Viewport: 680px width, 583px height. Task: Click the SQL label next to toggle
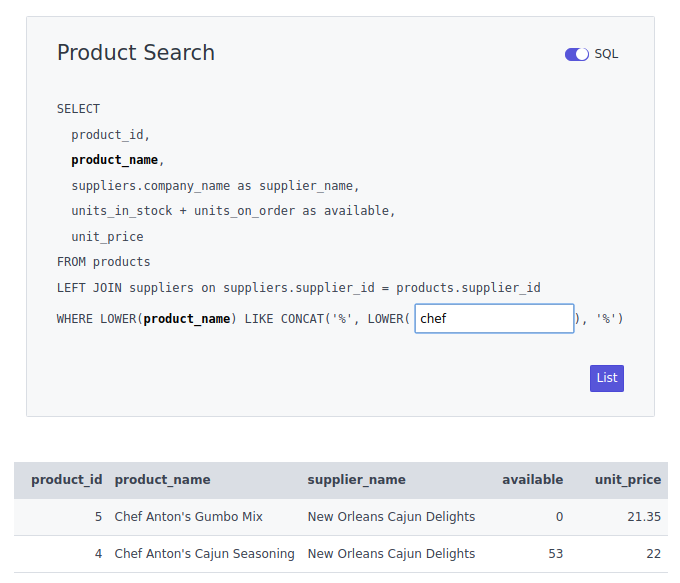pos(606,54)
